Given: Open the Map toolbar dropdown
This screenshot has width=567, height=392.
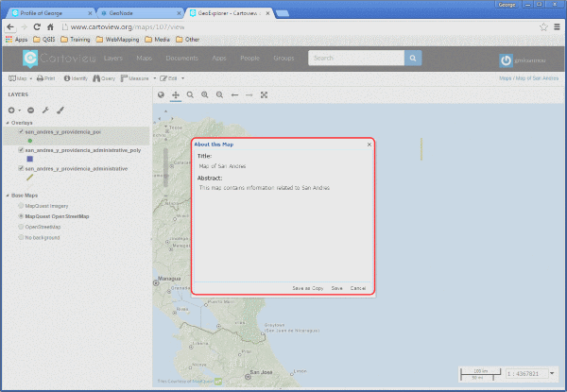Looking at the screenshot, I should pyautogui.click(x=20, y=78).
